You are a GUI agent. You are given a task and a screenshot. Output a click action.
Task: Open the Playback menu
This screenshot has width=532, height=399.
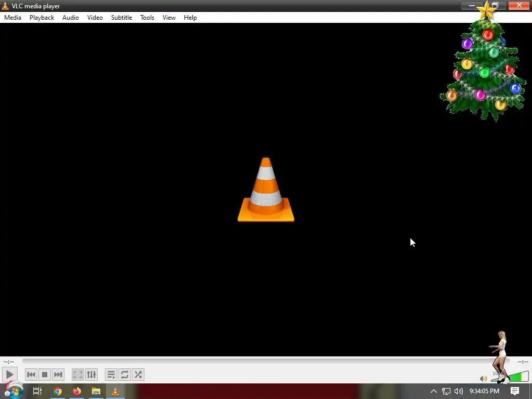[x=42, y=18]
